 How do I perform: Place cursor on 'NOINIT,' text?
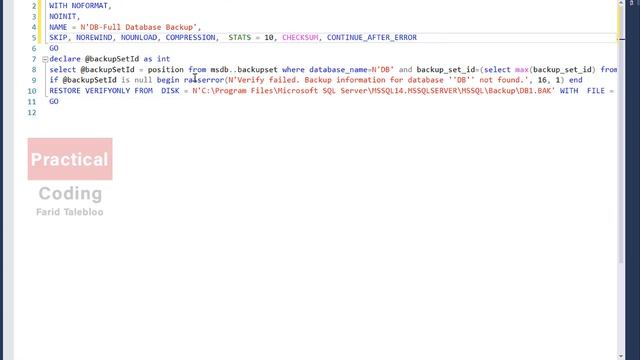(x=65, y=16)
